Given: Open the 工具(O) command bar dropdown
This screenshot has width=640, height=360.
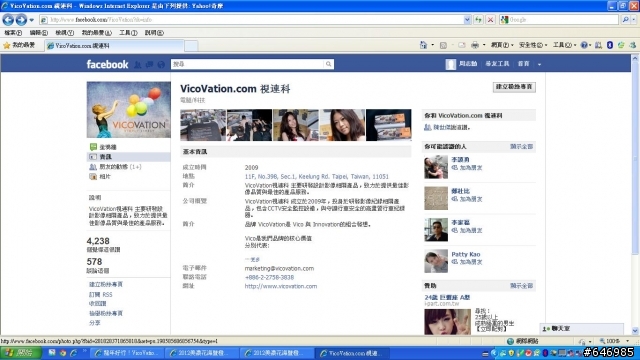Looking at the screenshot, I should [x=564, y=45].
